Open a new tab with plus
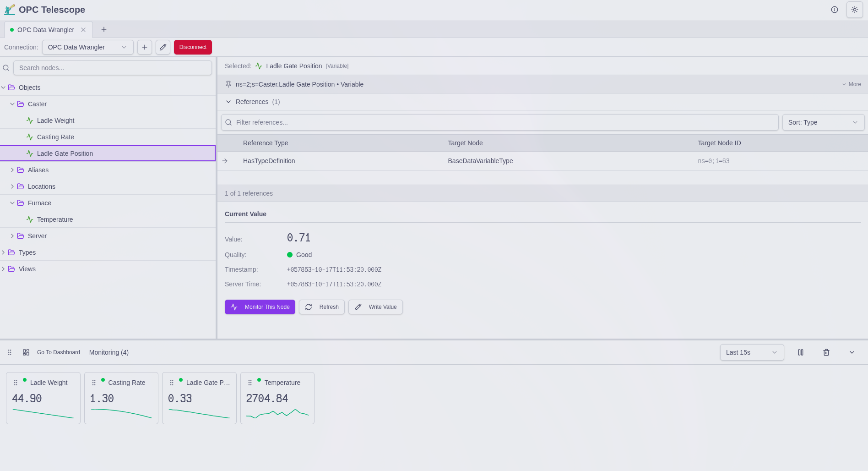Viewport: 868px width, 471px height. pos(104,29)
